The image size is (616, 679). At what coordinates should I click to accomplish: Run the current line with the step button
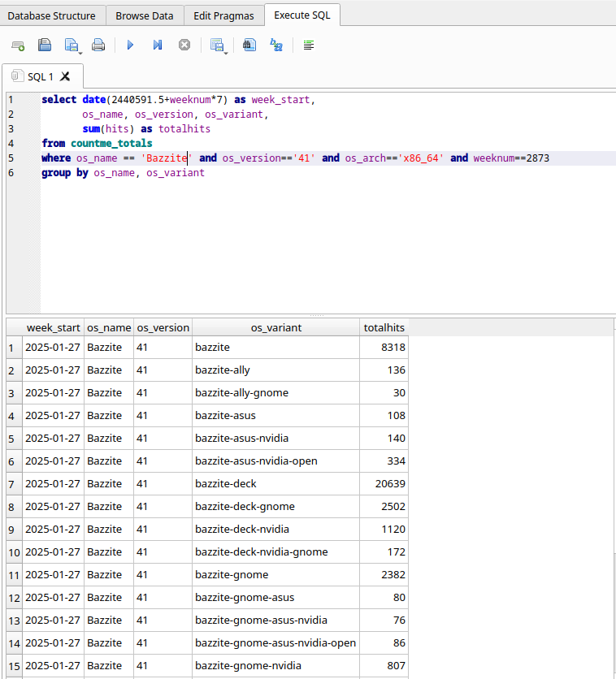(157, 45)
